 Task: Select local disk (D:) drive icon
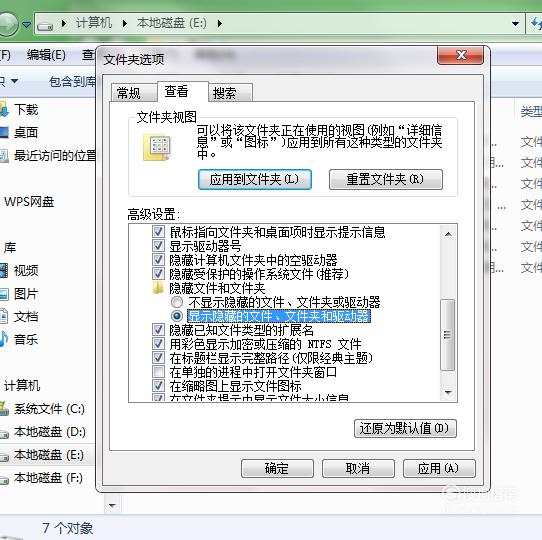point(4,432)
